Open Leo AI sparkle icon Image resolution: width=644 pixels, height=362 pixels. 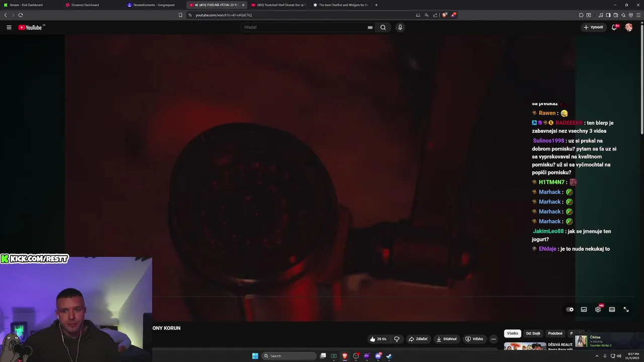(x=623, y=15)
